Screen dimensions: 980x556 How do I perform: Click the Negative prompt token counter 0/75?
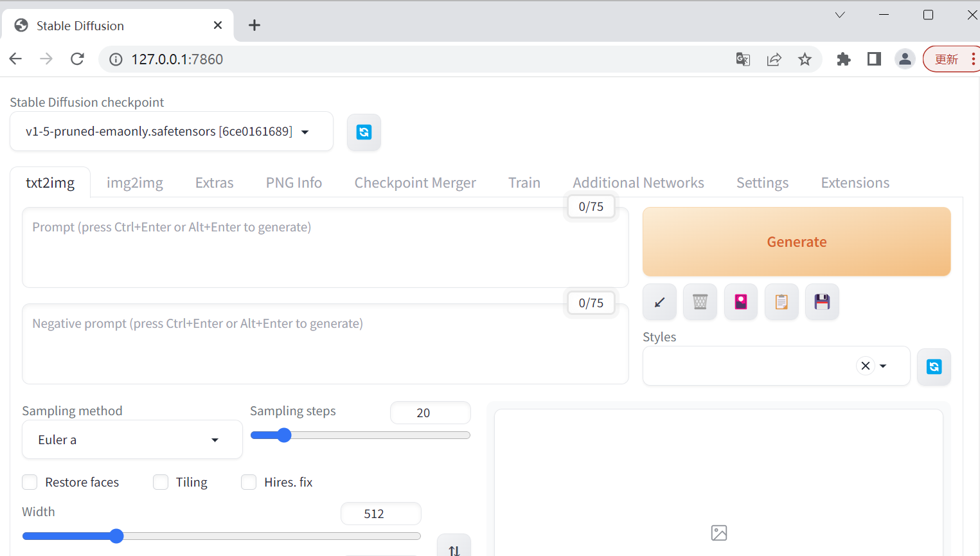point(591,303)
